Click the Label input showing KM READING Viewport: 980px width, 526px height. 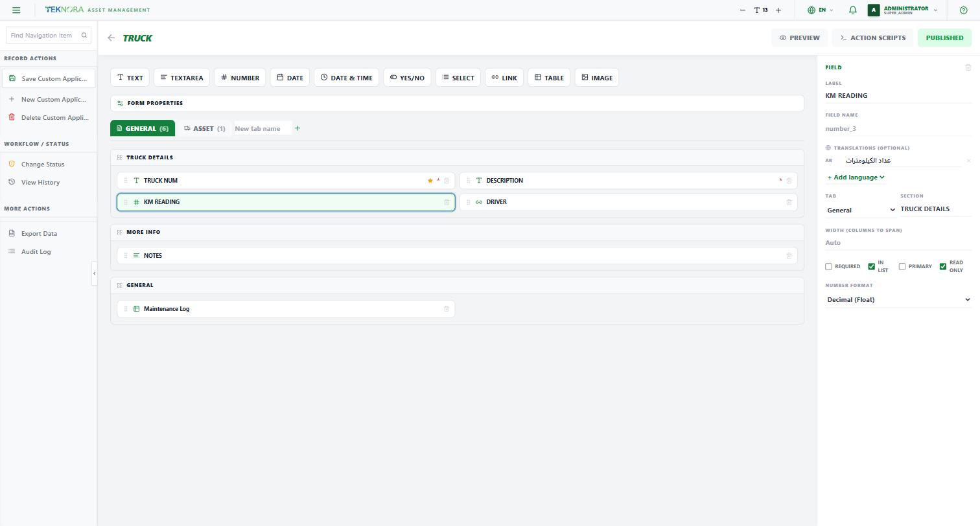pos(898,95)
